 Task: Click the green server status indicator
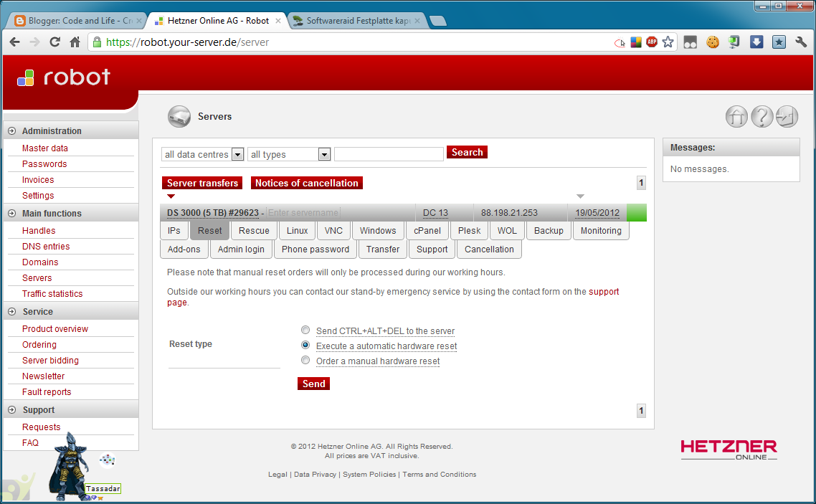637,213
